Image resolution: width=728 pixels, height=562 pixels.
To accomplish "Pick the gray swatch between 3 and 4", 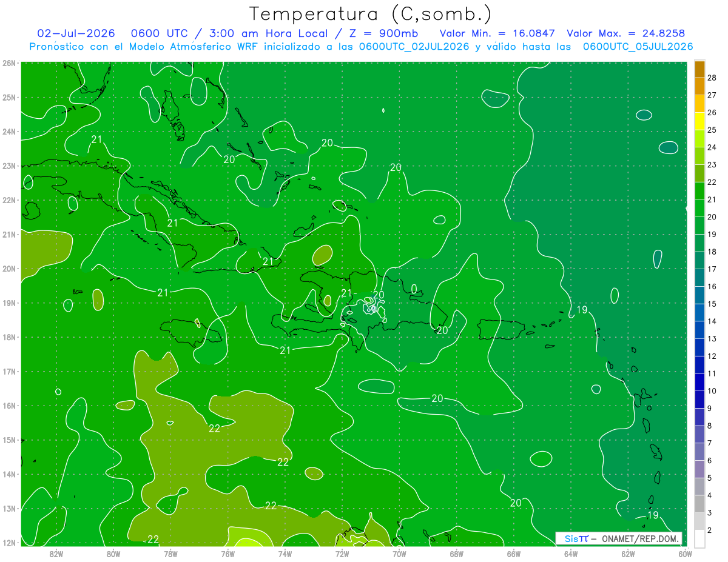I will pyautogui.click(x=699, y=504).
